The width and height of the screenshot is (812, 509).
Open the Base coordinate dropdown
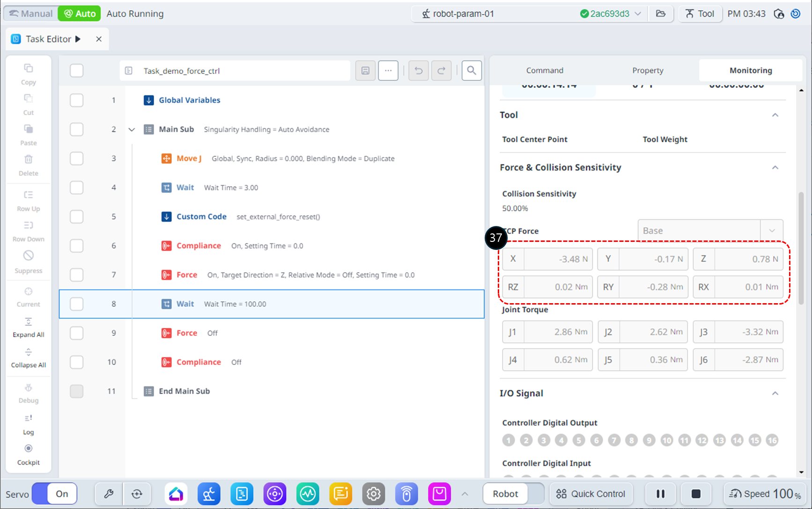pos(710,231)
